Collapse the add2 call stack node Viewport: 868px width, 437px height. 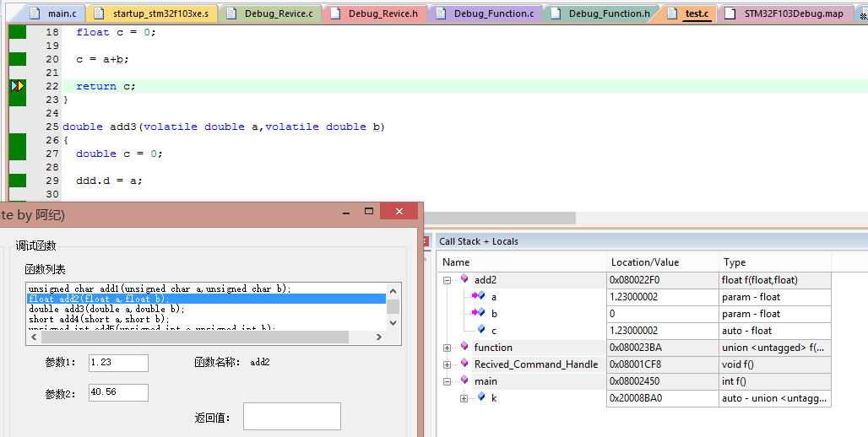[x=447, y=280]
